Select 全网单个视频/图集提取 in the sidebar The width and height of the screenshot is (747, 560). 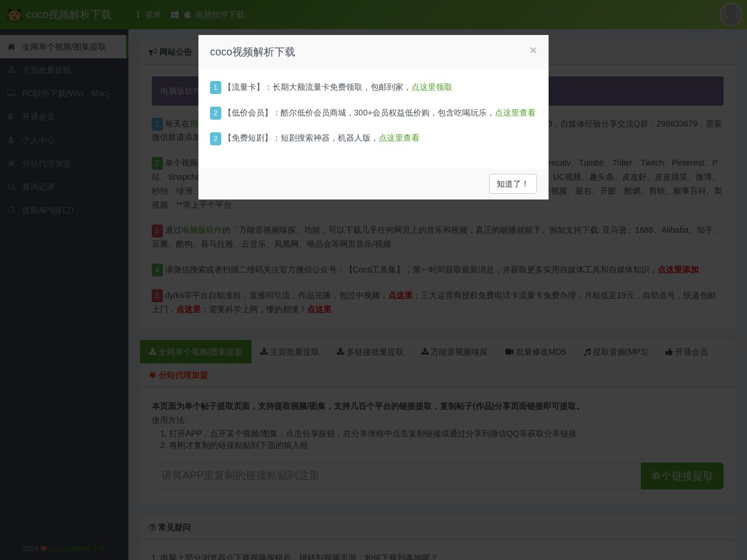click(x=63, y=47)
